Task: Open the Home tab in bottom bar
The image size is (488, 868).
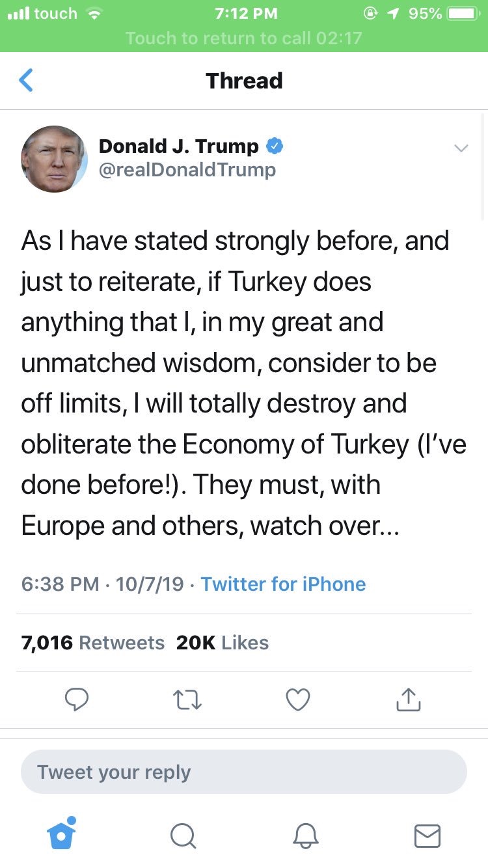Action: pos(62,834)
